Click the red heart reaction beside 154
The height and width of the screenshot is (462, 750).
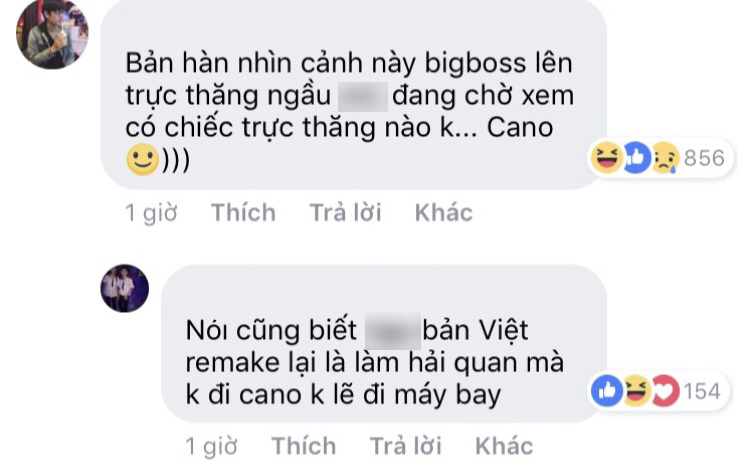pyautogui.click(x=665, y=391)
